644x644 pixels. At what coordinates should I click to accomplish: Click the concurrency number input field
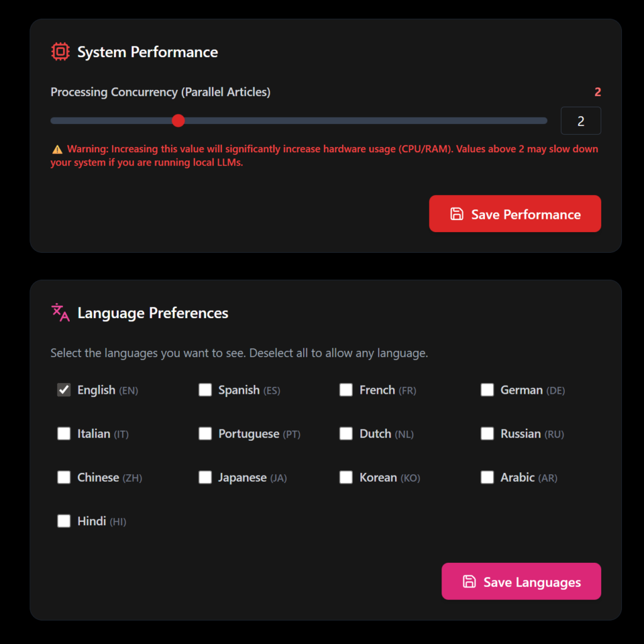(x=580, y=121)
